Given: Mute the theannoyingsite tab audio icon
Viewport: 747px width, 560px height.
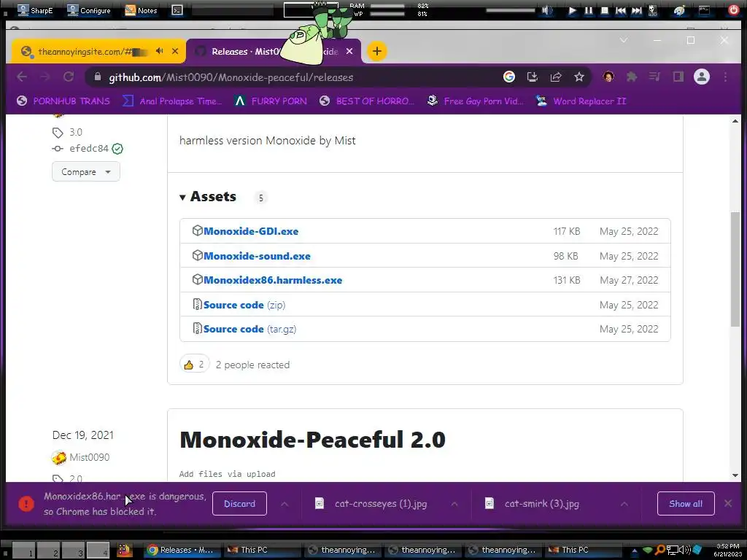Looking at the screenshot, I should tap(160, 51).
